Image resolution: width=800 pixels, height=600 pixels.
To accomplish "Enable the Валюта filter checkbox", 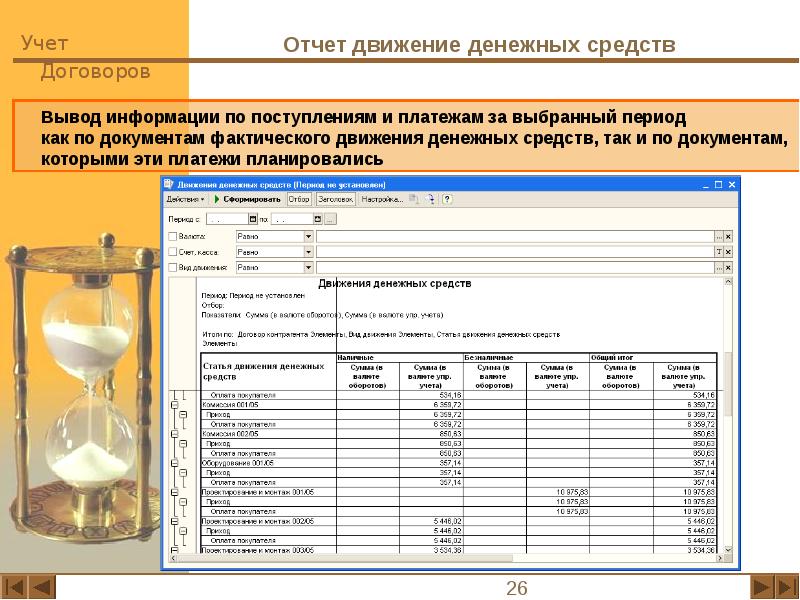I will (x=172, y=236).
